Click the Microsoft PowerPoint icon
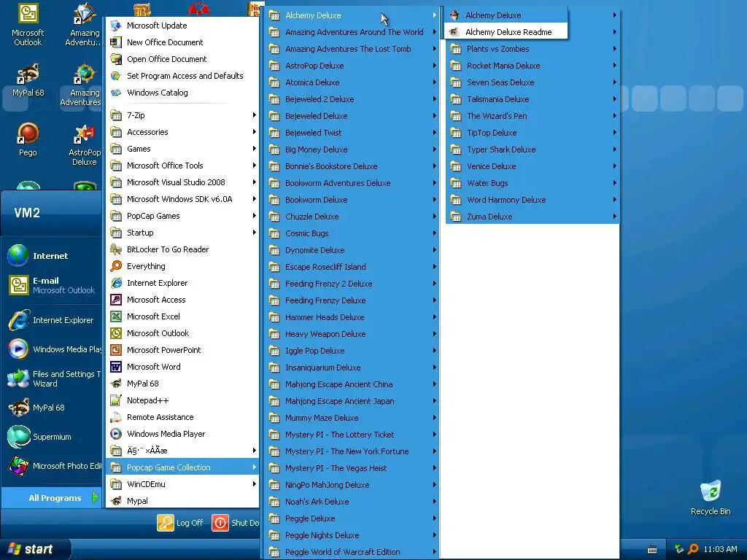Image resolution: width=747 pixels, height=560 pixels. tap(116, 349)
